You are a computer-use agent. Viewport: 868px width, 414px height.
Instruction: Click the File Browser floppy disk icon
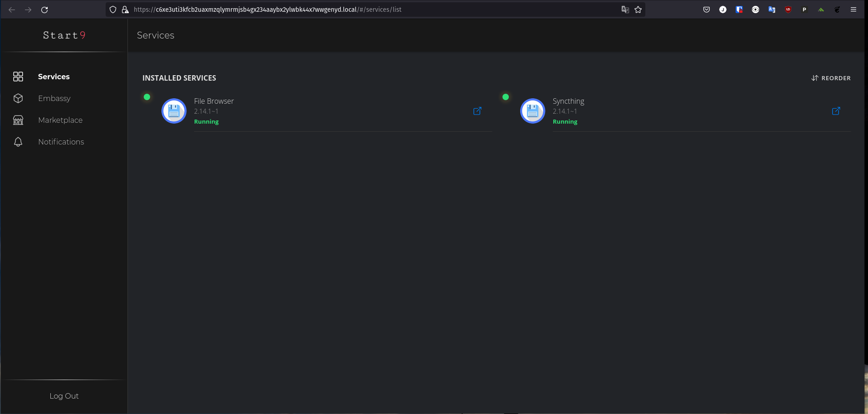[174, 111]
